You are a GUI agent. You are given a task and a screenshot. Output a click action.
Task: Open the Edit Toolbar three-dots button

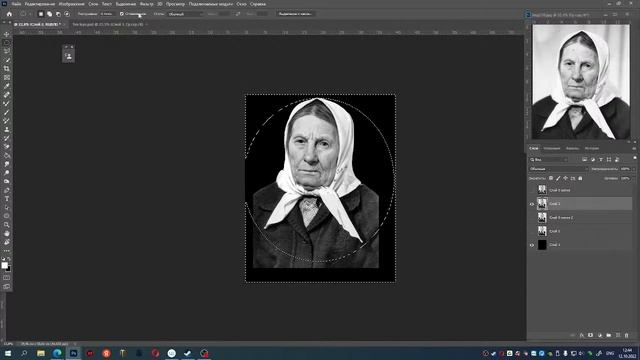coord(7,251)
